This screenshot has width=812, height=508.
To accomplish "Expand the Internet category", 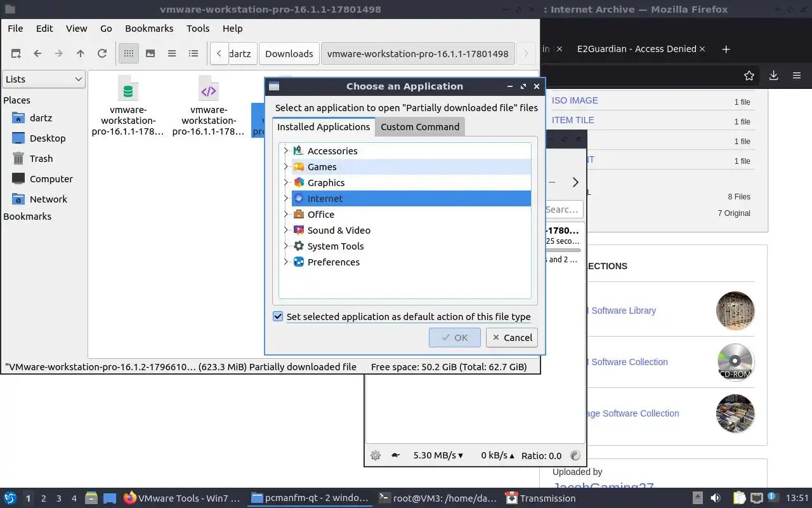I will (286, 198).
